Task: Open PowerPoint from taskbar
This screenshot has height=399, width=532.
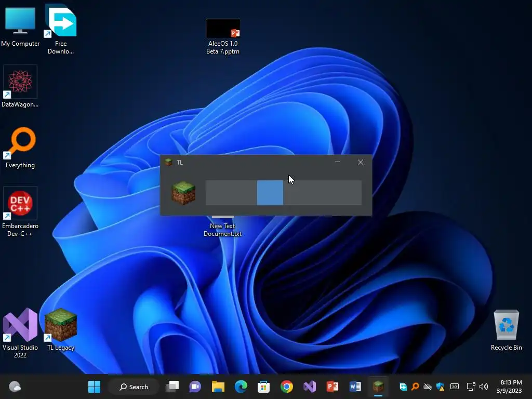Action: [x=332, y=387]
